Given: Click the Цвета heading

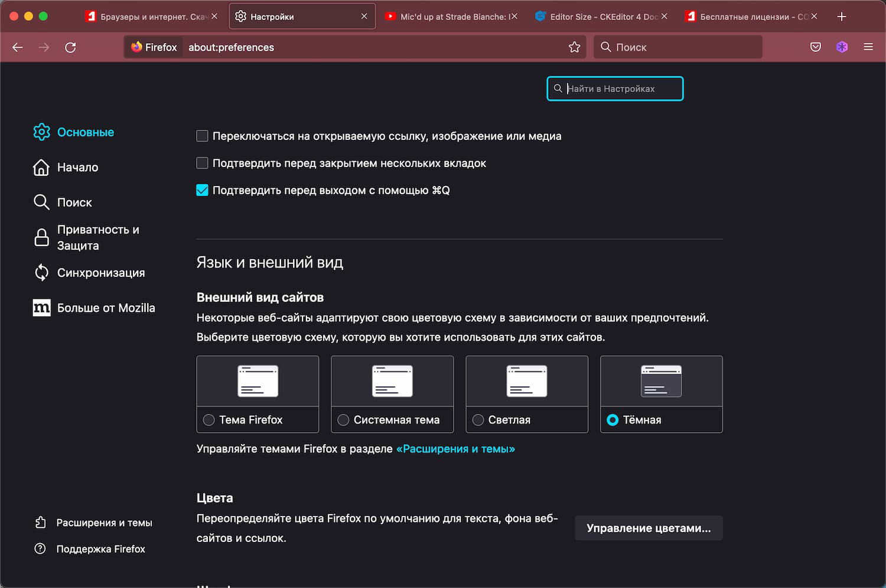Looking at the screenshot, I should coord(215,498).
